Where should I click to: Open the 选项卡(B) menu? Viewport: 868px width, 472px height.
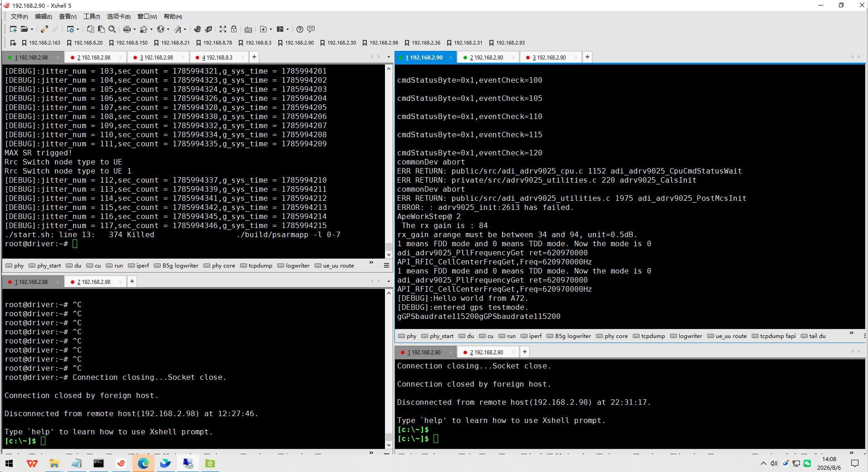tap(118, 16)
